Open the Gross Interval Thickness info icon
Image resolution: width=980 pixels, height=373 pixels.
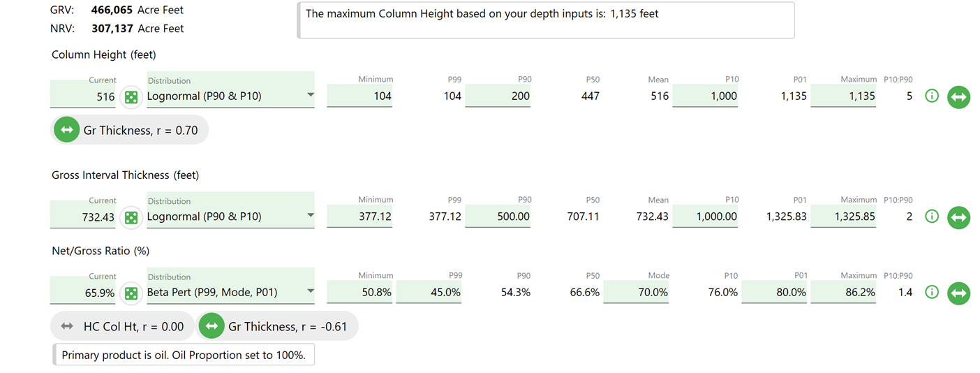click(931, 217)
